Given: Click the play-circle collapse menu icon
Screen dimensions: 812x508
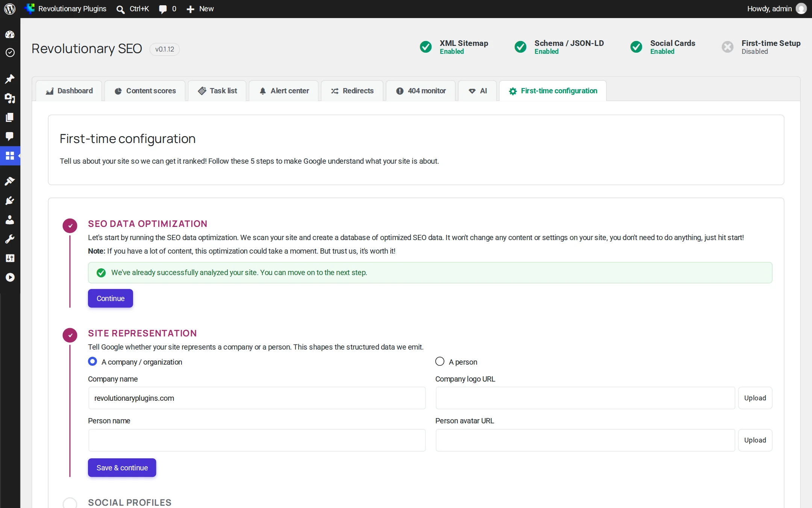Looking at the screenshot, I should pos(10,277).
